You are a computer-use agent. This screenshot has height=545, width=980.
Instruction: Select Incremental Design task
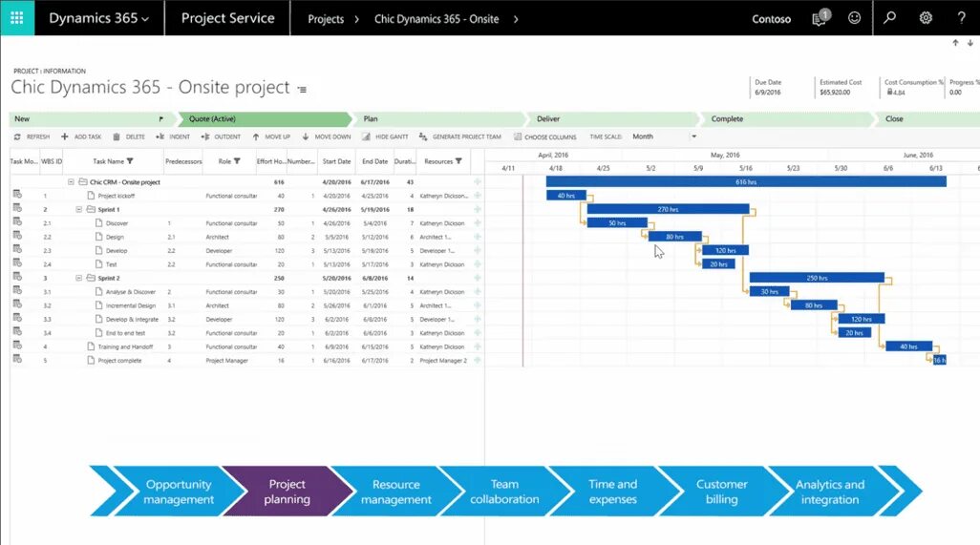tap(246, 305)
